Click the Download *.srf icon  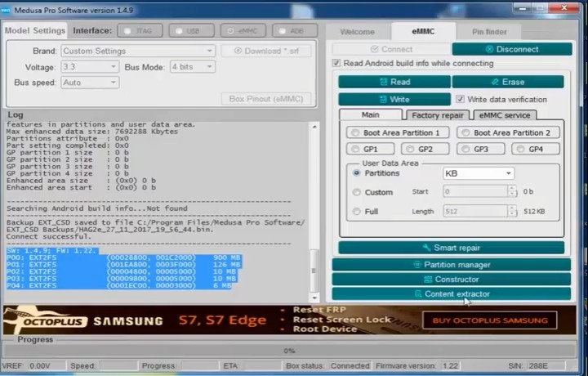238,51
